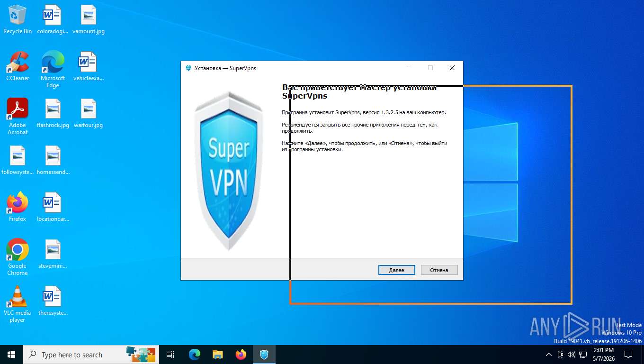
Task: Select the Microsoft Edge desktop shortcut
Action: click(53, 70)
